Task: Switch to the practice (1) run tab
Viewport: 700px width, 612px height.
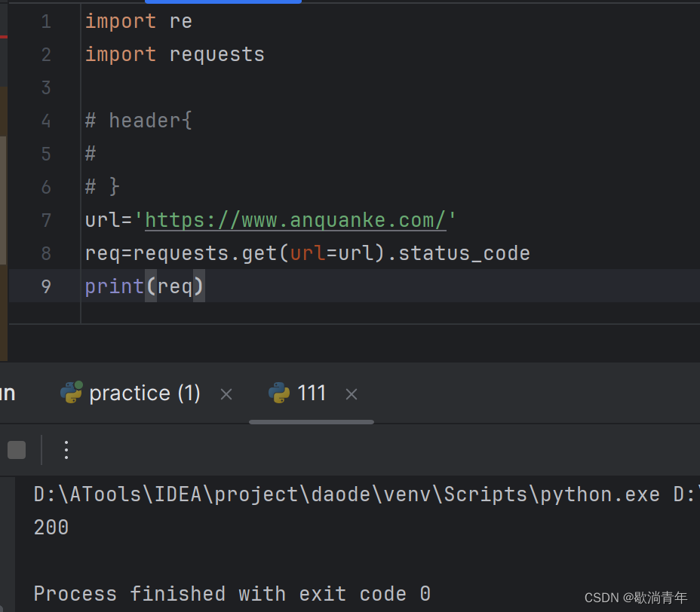Action: coord(145,393)
